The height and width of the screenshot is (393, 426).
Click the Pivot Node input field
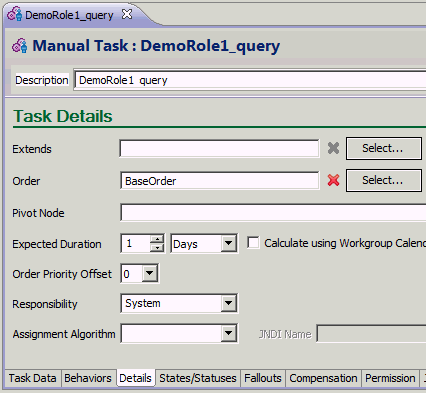(273, 213)
